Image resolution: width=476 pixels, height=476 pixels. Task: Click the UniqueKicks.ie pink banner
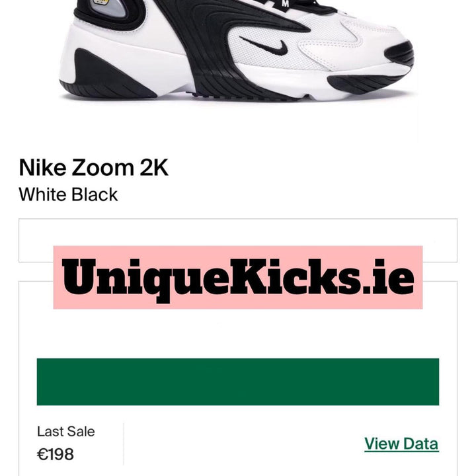tap(238, 278)
